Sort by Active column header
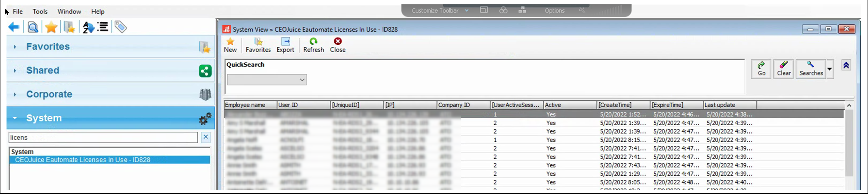868x194 pixels. (570, 105)
